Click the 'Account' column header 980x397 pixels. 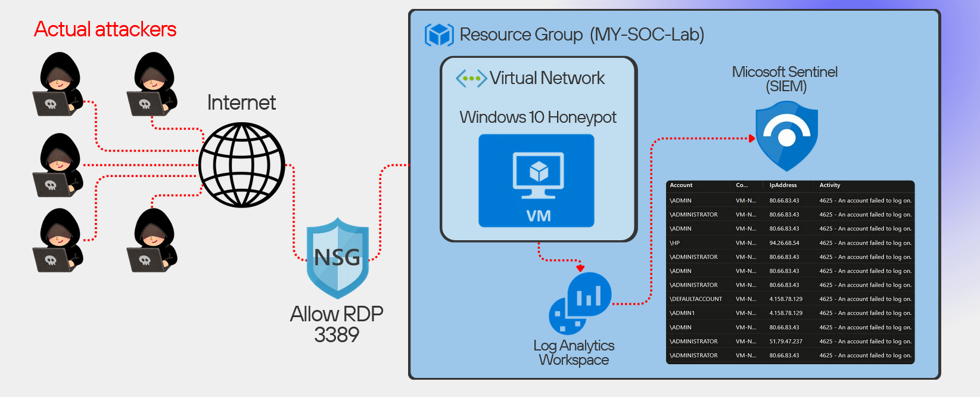coord(681,185)
